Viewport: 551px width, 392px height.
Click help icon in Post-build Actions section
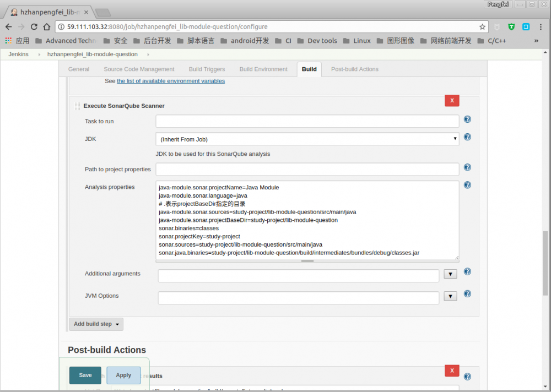(467, 377)
